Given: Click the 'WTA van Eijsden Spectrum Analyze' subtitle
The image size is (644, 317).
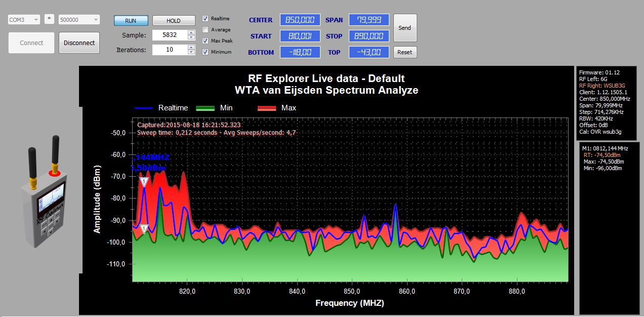Looking at the screenshot, I should pyautogui.click(x=326, y=90).
